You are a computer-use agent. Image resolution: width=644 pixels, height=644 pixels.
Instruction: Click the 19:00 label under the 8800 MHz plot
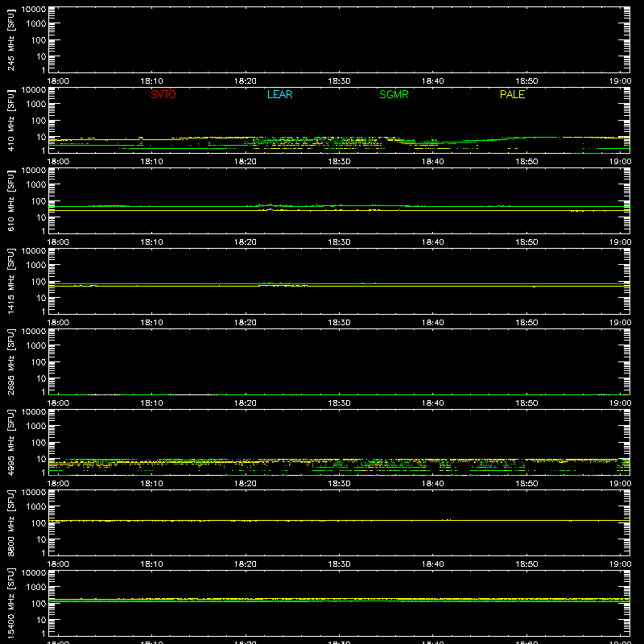coord(620,564)
